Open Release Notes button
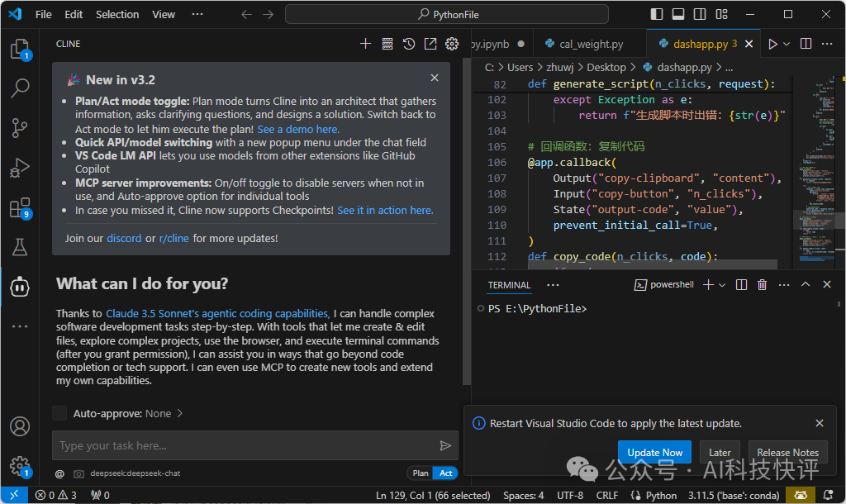Image resolution: width=846 pixels, height=504 pixels. click(x=787, y=452)
